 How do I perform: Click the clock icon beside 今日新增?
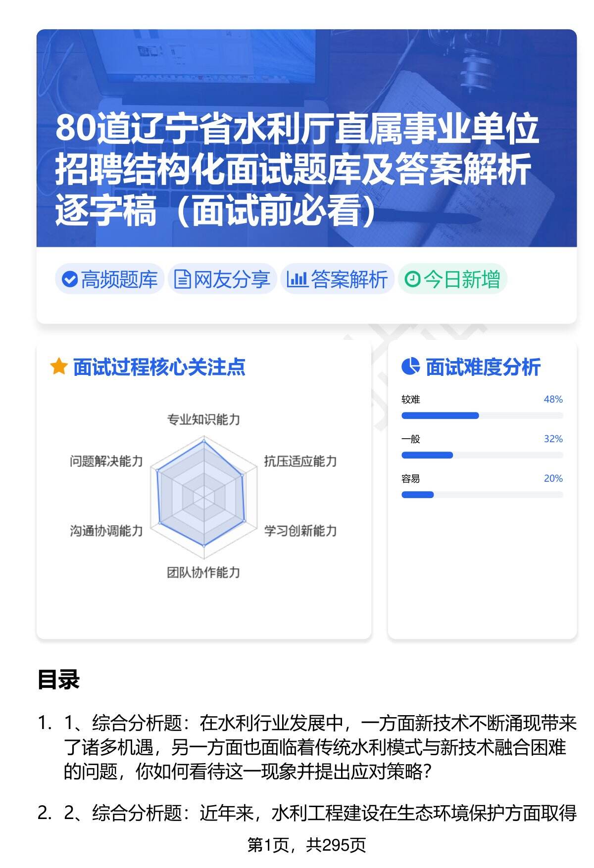pyautogui.click(x=412, y=279)
